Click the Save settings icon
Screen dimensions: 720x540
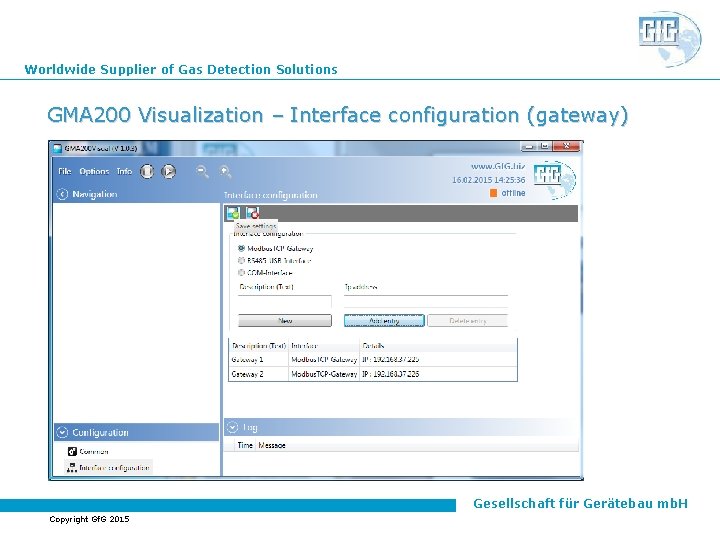coord(233,213)
